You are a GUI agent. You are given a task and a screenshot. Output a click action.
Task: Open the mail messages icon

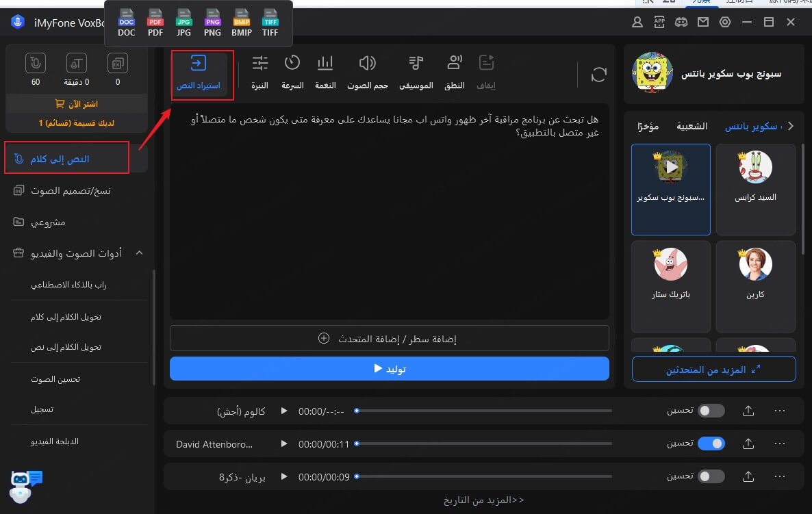click(702, 23)
